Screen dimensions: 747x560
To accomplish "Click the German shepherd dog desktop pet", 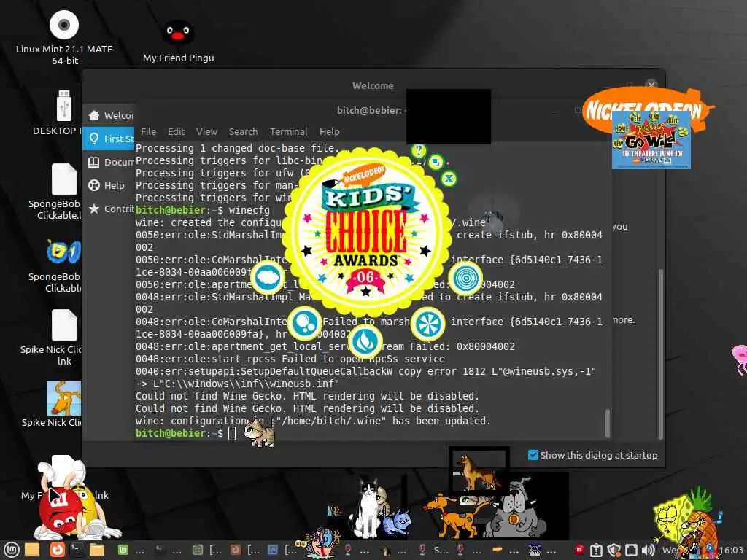I will 478,472.
